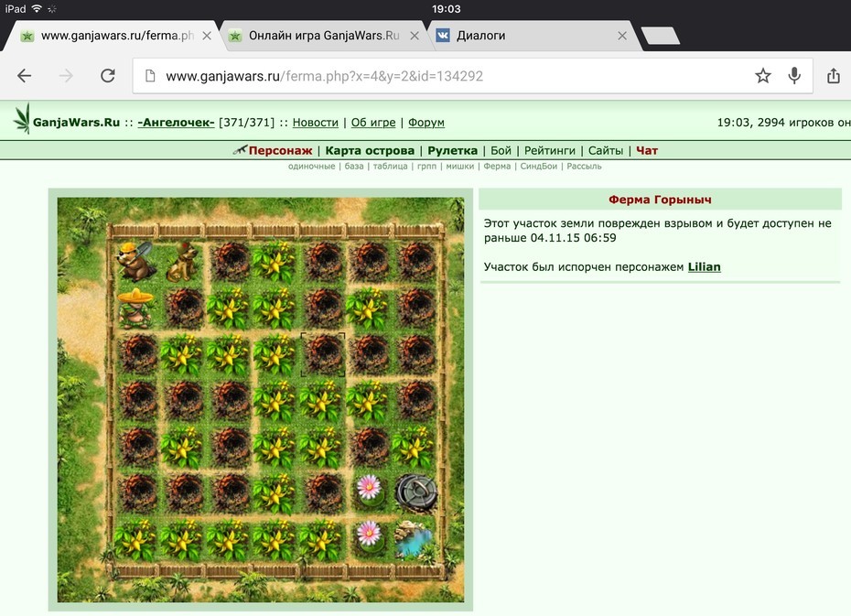Click the Ферма Горыныч header text
851x616 pixels.
pyautogui.click(x=660, y=200)
